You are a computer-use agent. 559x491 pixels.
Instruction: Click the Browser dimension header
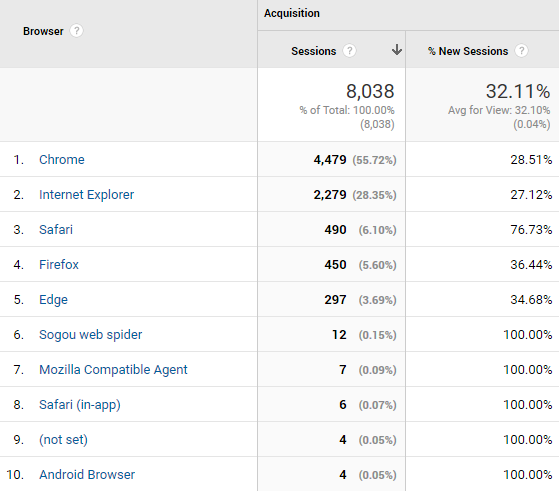(43, 31)
